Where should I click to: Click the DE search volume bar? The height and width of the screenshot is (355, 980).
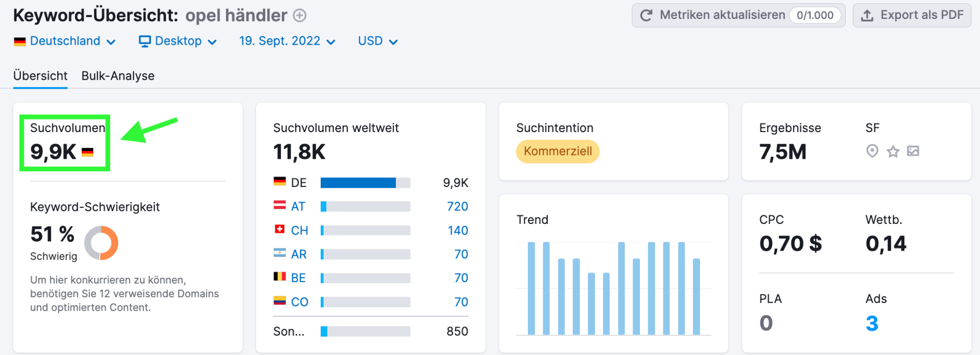point(365,183)
